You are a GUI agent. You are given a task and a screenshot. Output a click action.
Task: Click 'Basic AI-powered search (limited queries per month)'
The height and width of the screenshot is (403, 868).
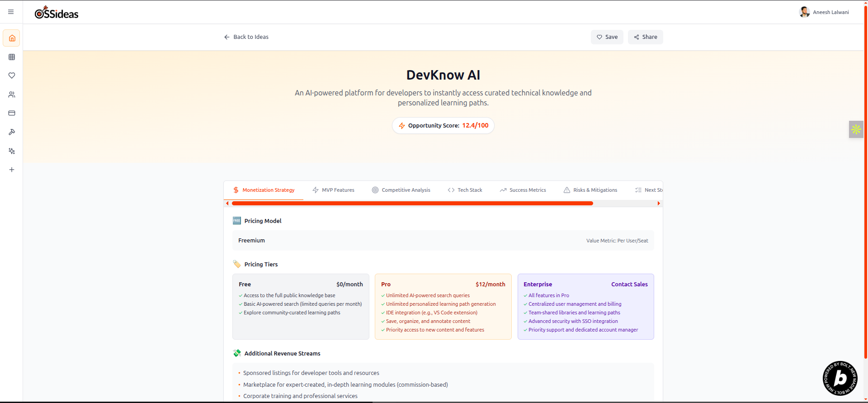(303, 304)
